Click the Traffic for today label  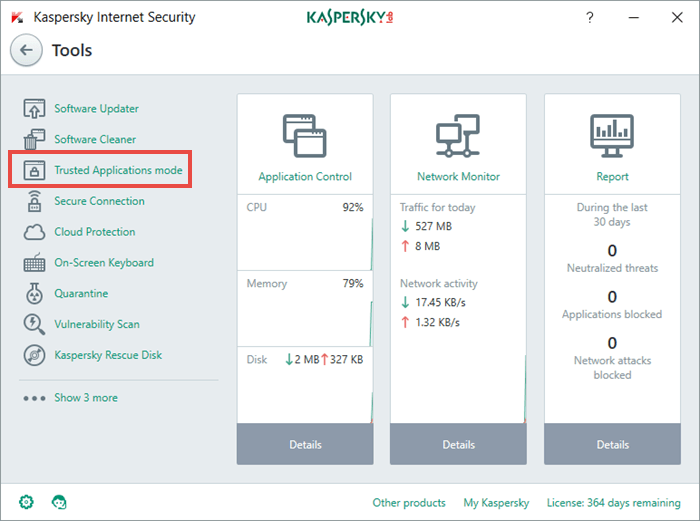(438, 207)
